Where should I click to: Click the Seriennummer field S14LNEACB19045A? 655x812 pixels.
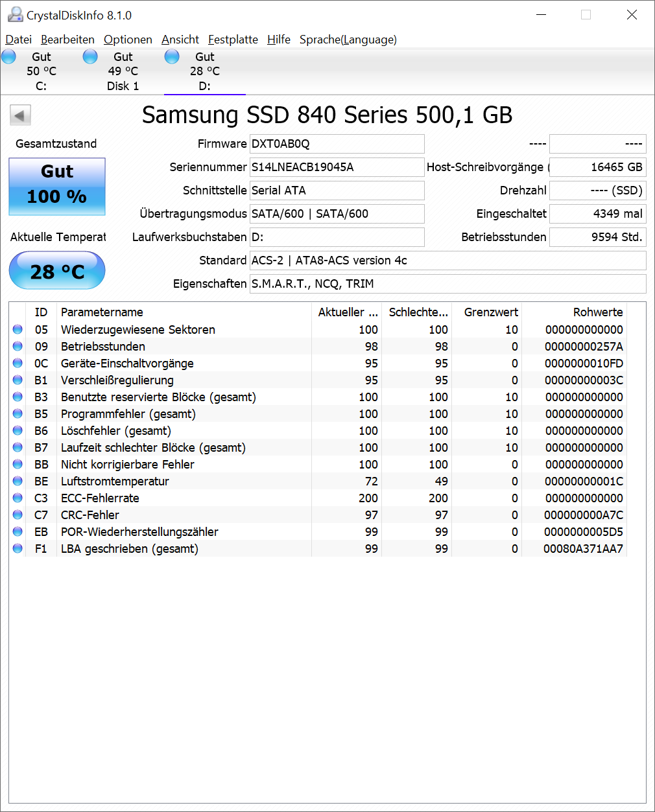point(337,167)
